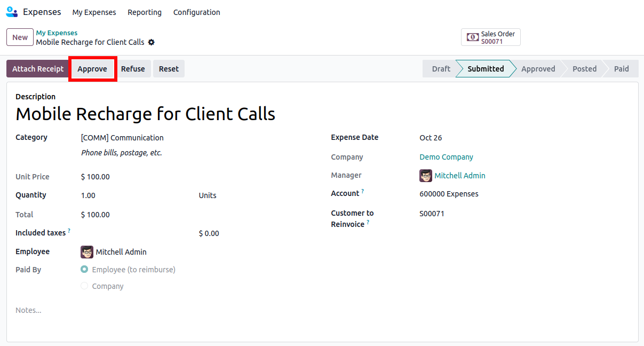Show help tooltip for Included taxes
Screen dimensions: 644x346
(69, 231)
